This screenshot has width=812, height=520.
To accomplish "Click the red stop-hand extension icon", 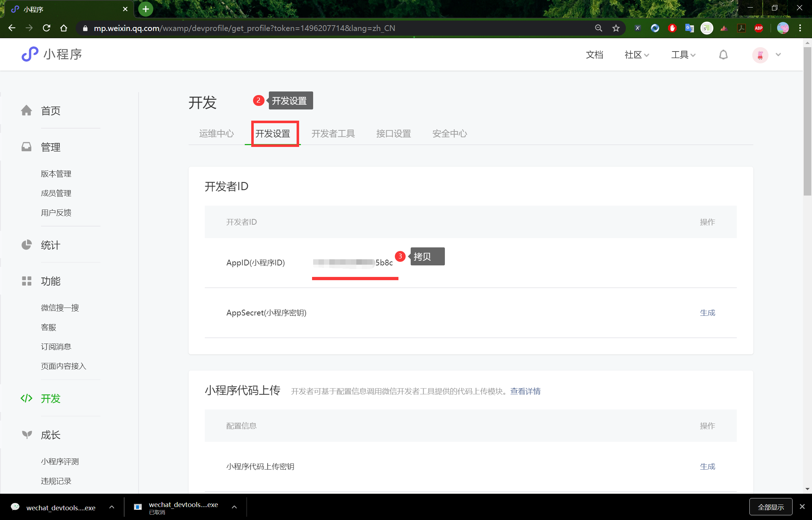I will coord(672,28).
